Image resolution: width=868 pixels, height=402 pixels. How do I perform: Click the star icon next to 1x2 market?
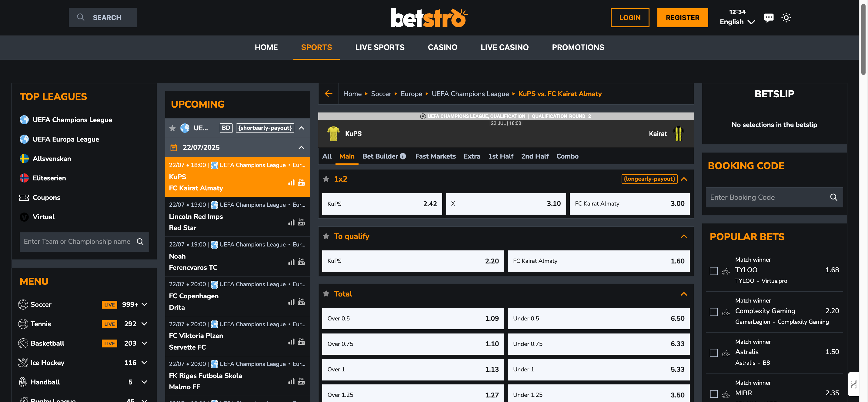[x=326, y=179]
